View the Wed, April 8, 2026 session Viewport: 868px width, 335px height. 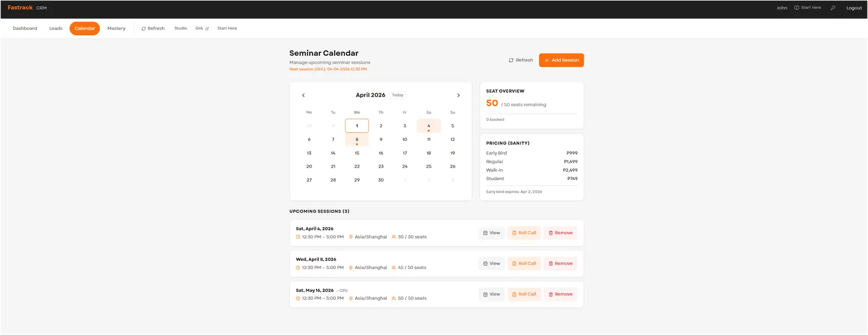492,263
